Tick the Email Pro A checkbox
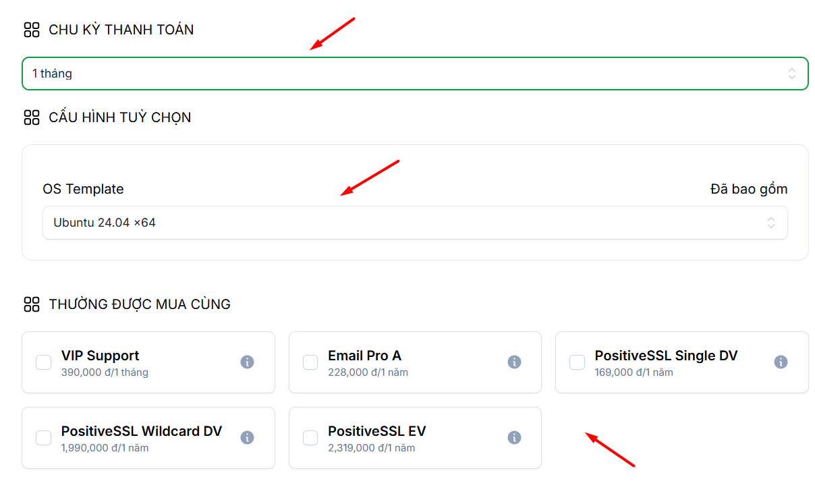The image size is (815, 504). coord(310,362)
